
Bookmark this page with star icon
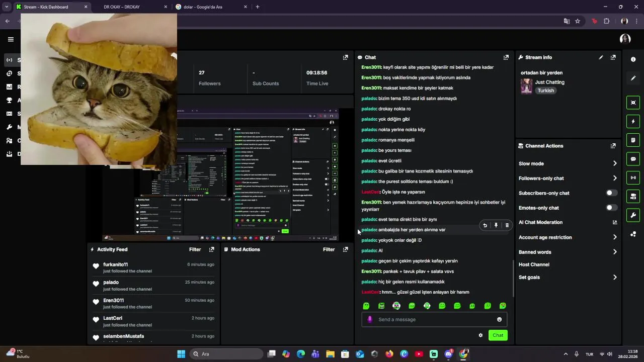coord(578,21)
